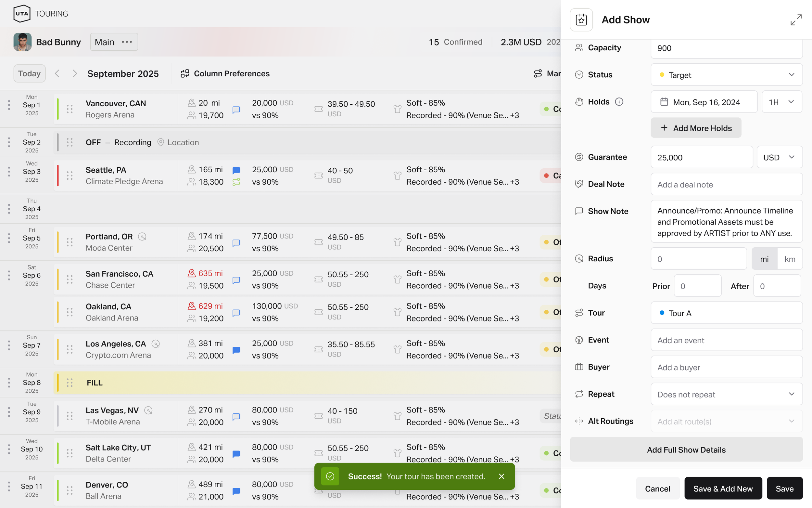Click Add More Holds button
The width and height of the screenshot is (812, 508).
point(695,128)
